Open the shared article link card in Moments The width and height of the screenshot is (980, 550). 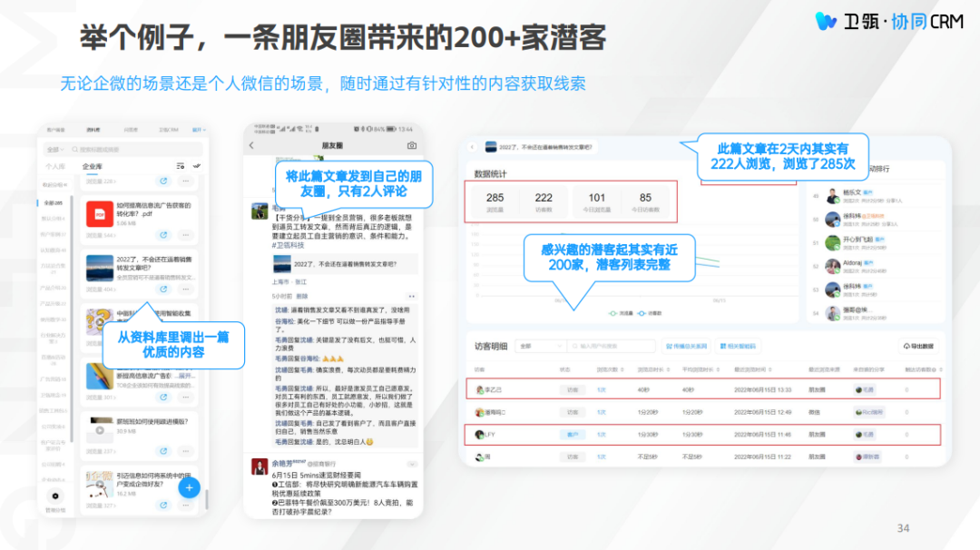click(x=345, y=264)
